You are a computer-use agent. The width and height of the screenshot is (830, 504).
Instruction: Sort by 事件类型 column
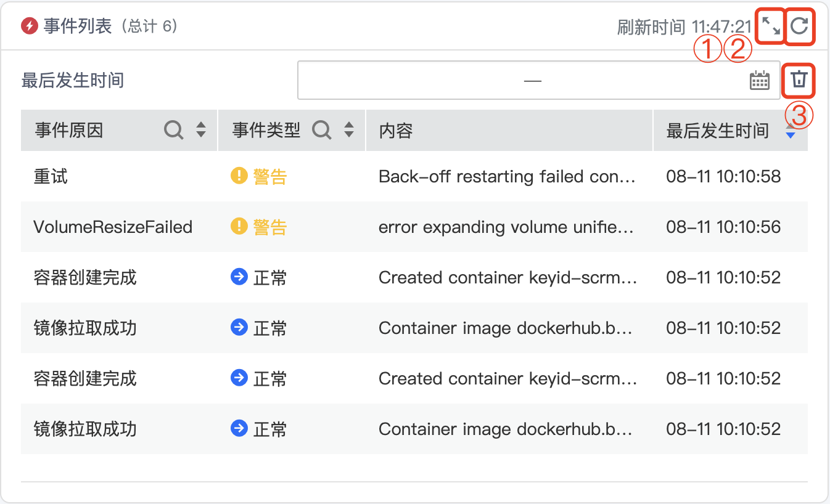click(x=349, y=130)
